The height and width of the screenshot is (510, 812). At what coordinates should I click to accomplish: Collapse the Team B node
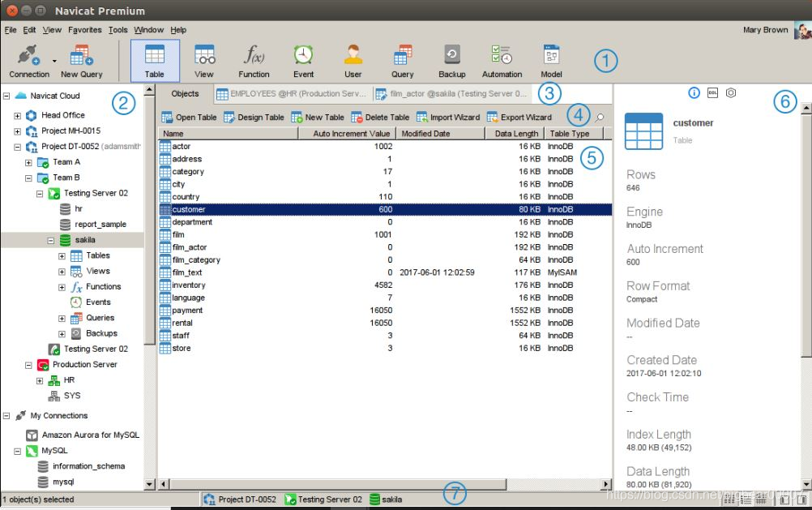point(28,178)
